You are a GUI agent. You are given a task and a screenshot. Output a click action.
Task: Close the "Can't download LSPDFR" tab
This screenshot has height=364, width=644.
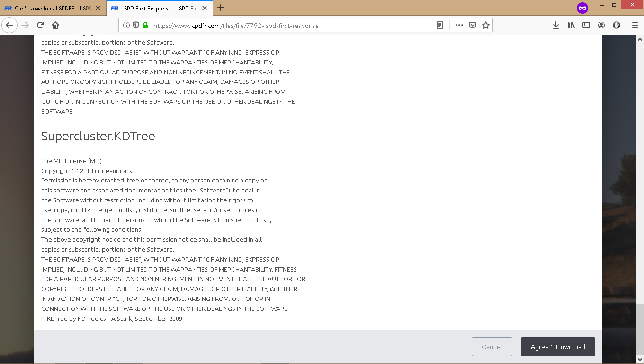point(98,8)
